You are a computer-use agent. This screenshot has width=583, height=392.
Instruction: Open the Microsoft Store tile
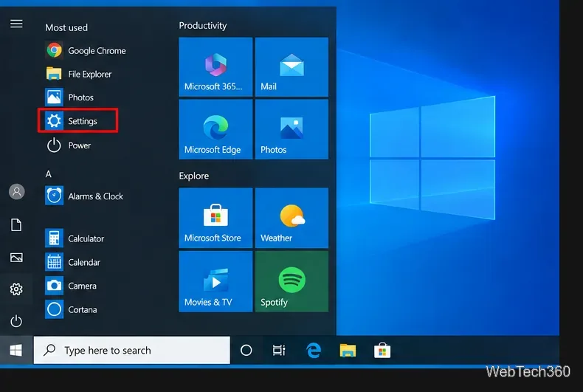tap(215, 218)
